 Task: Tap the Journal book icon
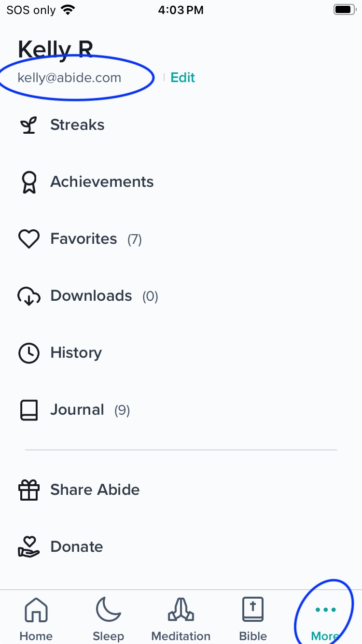pyautogui.click(x=28, y=410)
